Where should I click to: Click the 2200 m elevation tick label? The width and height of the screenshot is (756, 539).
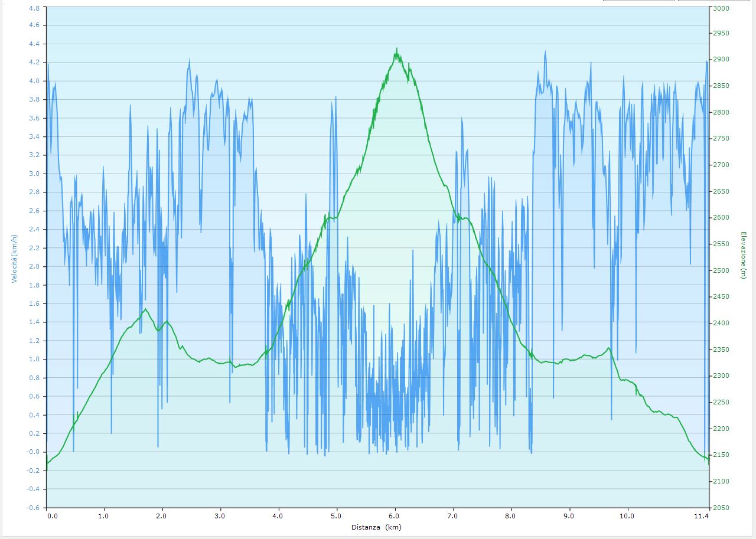pos(721,429)
